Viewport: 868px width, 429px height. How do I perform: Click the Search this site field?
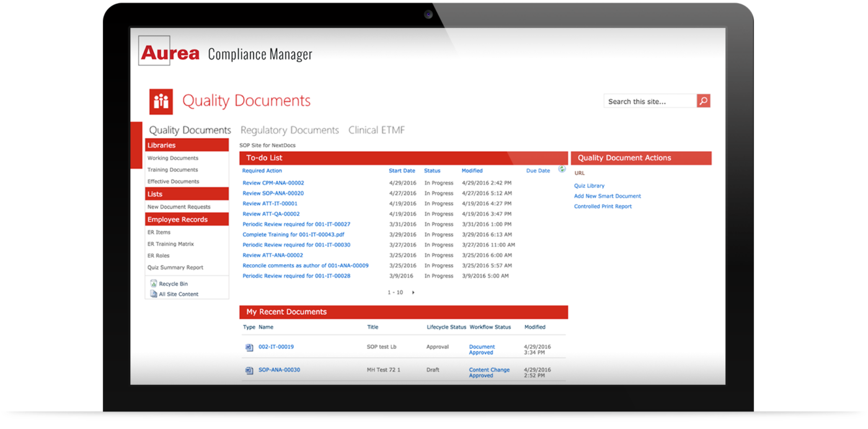650,101
